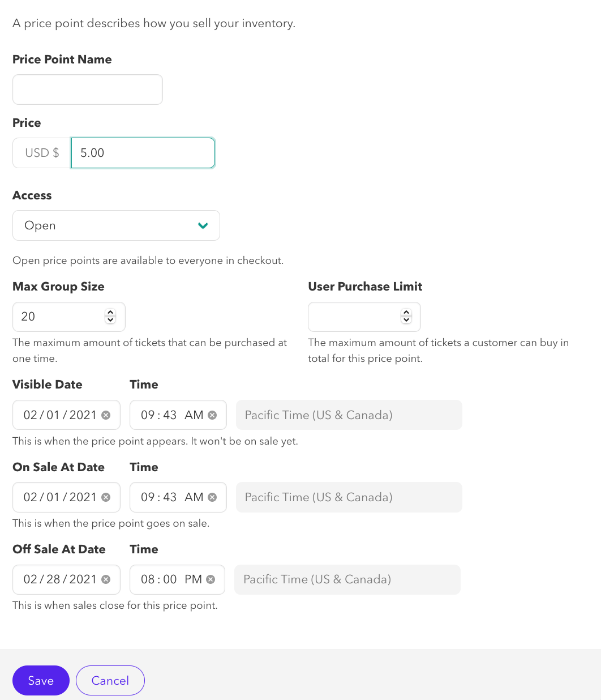Image resolution: width=601 pixels, height=700 pixels.
Task: Click the USD $ currency prefix
Action: click(42, 153)
